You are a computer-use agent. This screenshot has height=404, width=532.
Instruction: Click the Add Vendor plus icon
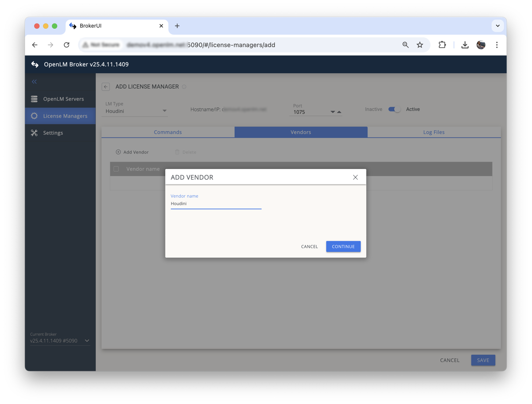pyautogui.click(x=118, y=152)
